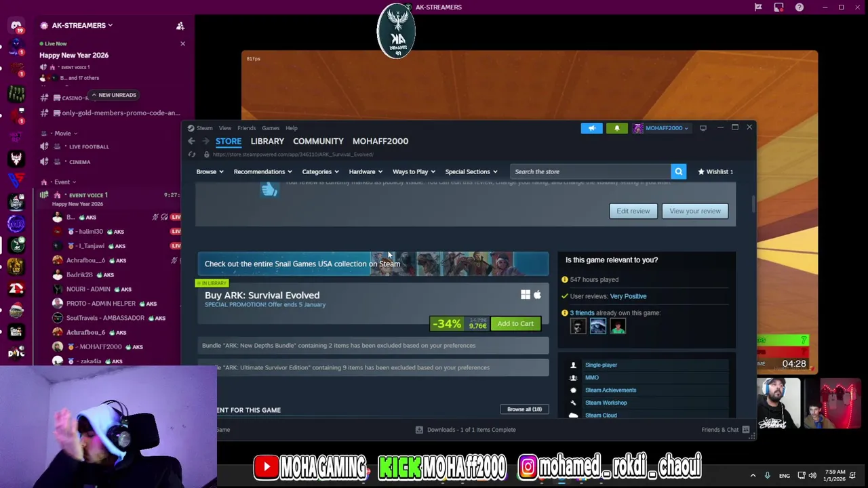Open the Hardware dropdown
The width and height of the screenshot is (868, 488).
(x=366, y=171)
